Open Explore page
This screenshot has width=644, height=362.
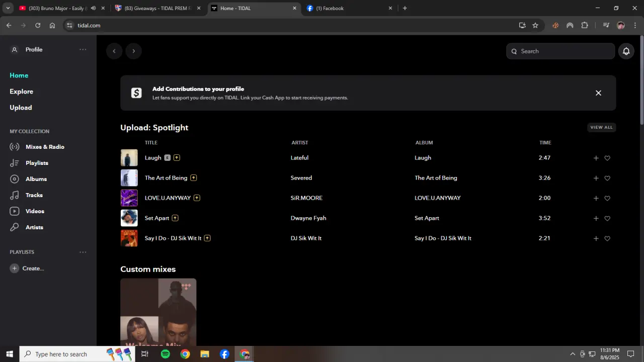(x=21, y=92)
